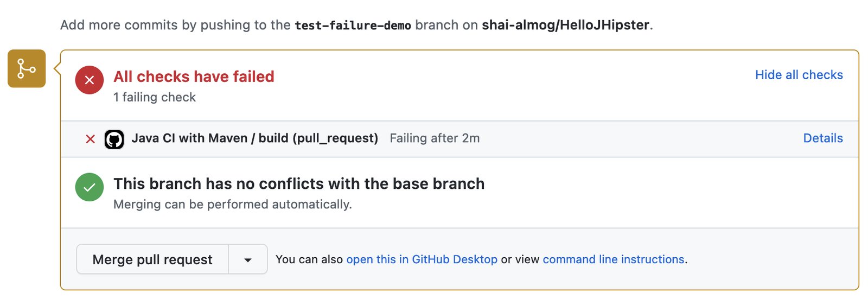Click the All checks have failed heading

pos(194,77)
